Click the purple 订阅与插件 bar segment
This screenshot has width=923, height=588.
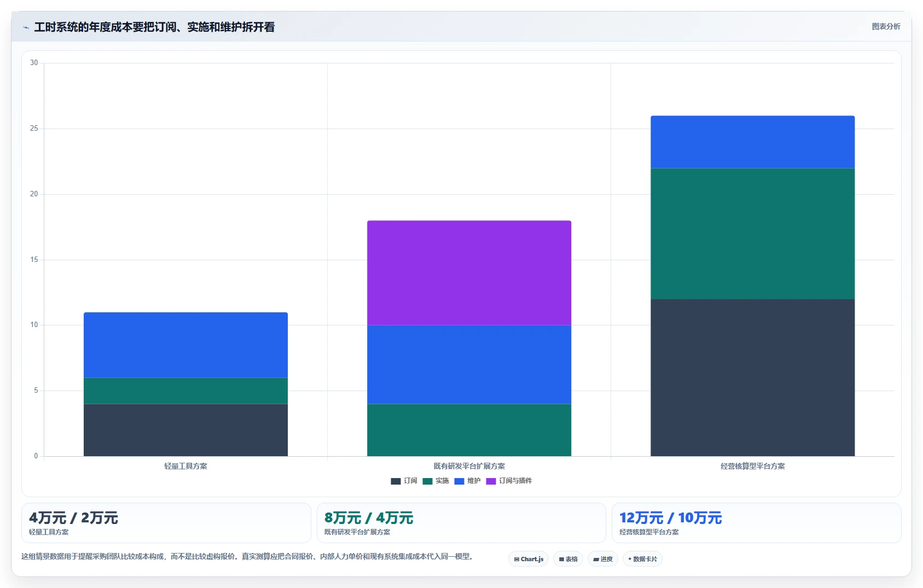coord(469,273)
